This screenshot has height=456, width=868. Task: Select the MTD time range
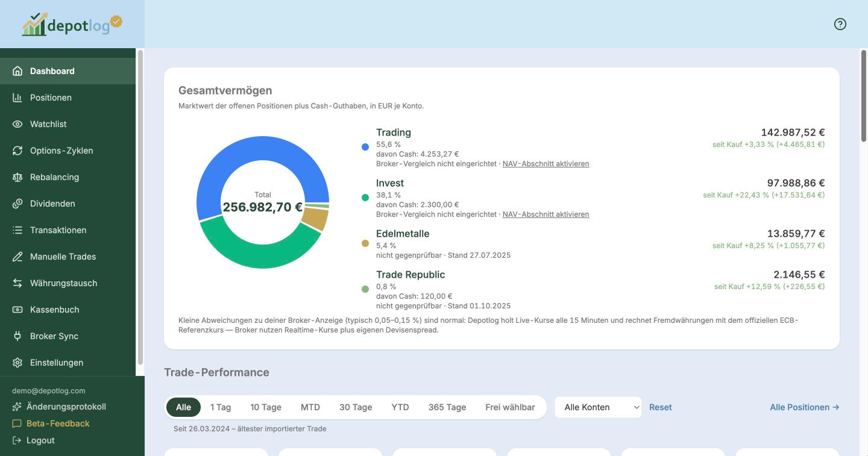pos(310,407)
